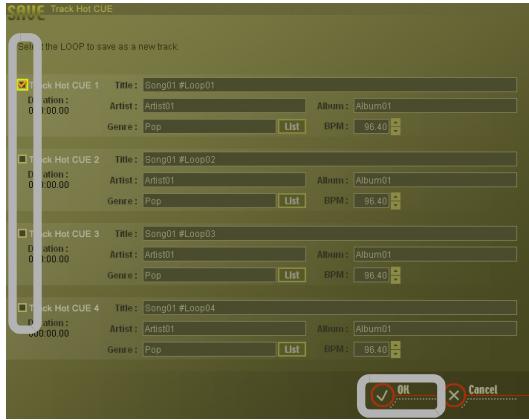
Task: Click the Genre field for Hot CUE 2
Action: click(x=210, y=201)
